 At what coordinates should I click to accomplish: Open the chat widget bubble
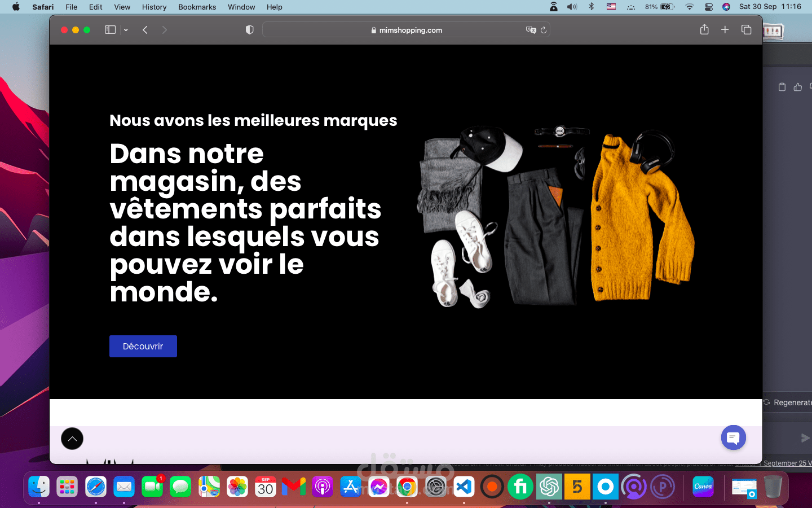point(733,437)
